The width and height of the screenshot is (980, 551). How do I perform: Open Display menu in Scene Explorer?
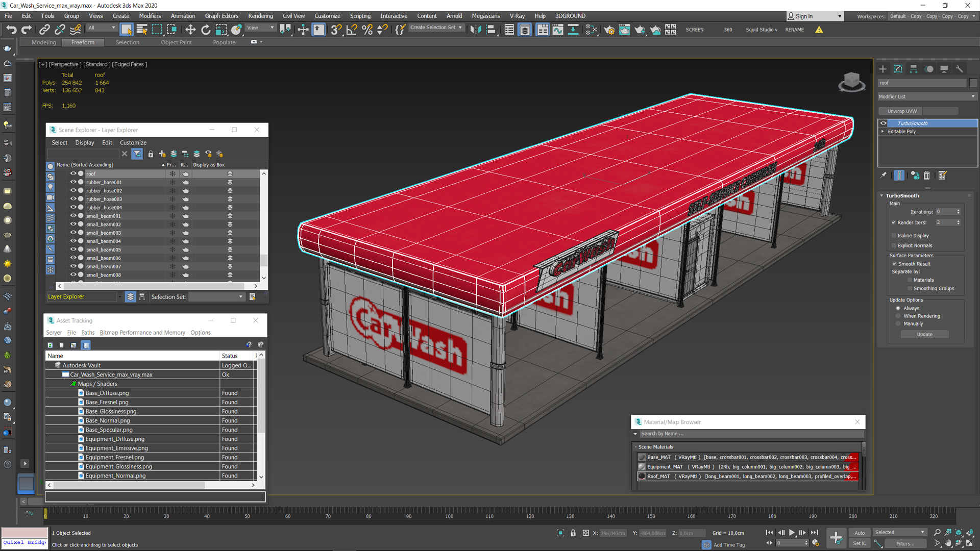(85, 143)
